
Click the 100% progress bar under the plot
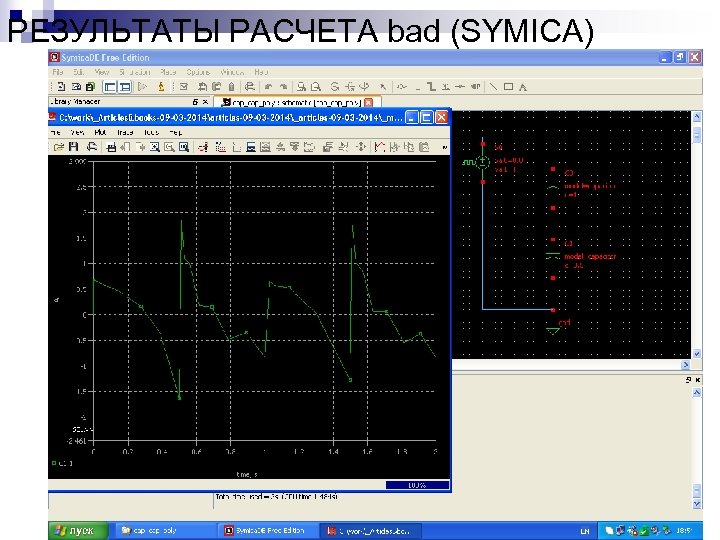pos(415,485)
